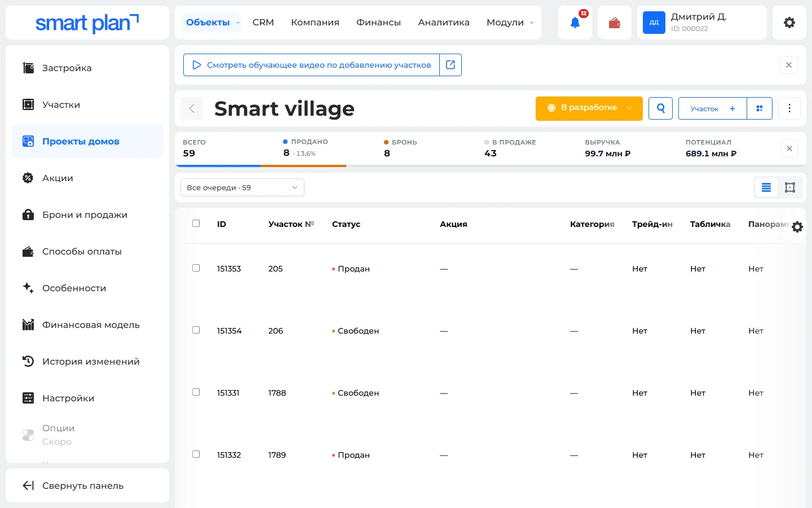Open the three-dot more options menu
812x508 pixels.
[789, 108]
